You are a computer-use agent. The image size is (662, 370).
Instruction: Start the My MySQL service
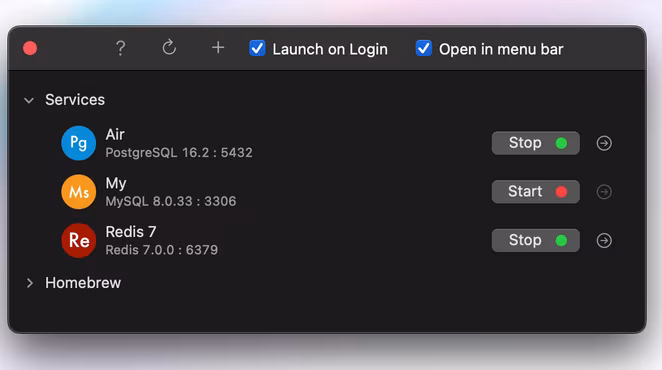(535, 192)
